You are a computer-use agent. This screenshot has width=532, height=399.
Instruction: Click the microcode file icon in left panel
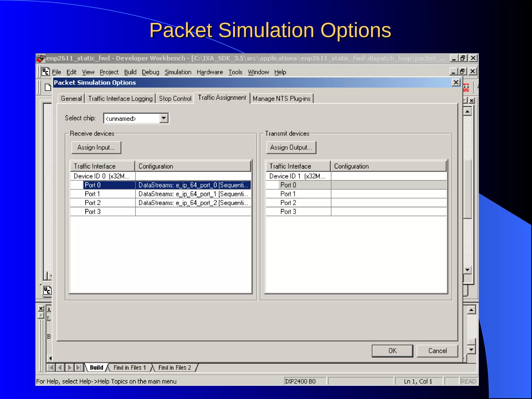47,290
